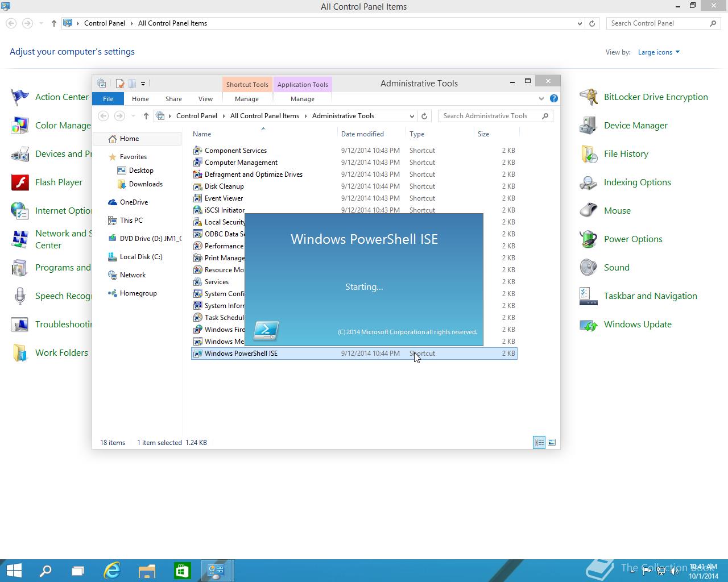The image size is (728, 582).
Task: Open Flash Player control panel item
Action: click(x=20, y=182)
